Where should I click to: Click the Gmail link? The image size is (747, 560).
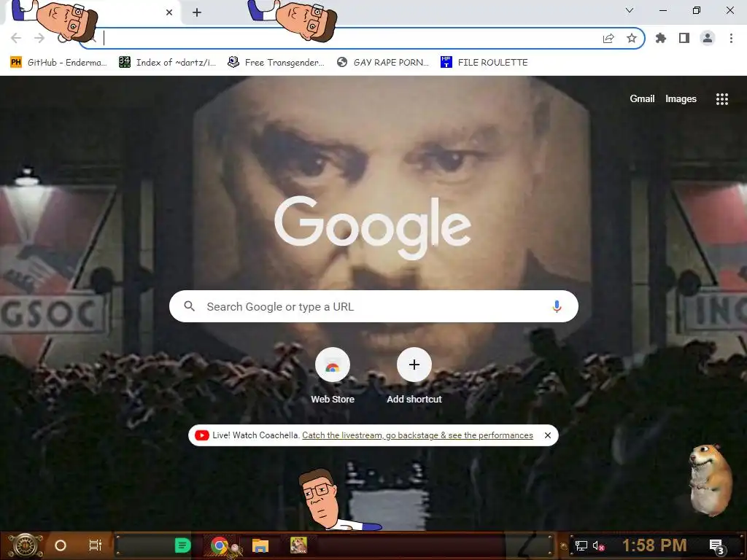click(x=642, y=98)
